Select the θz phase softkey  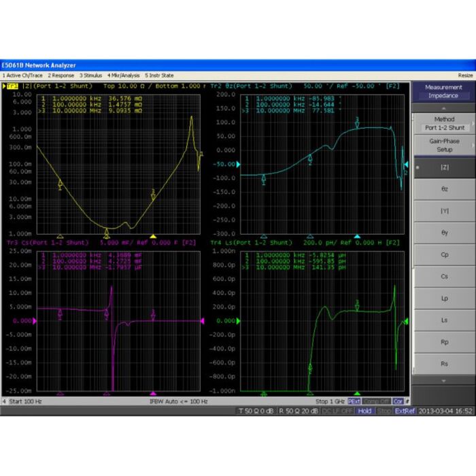tap(444, 189)
